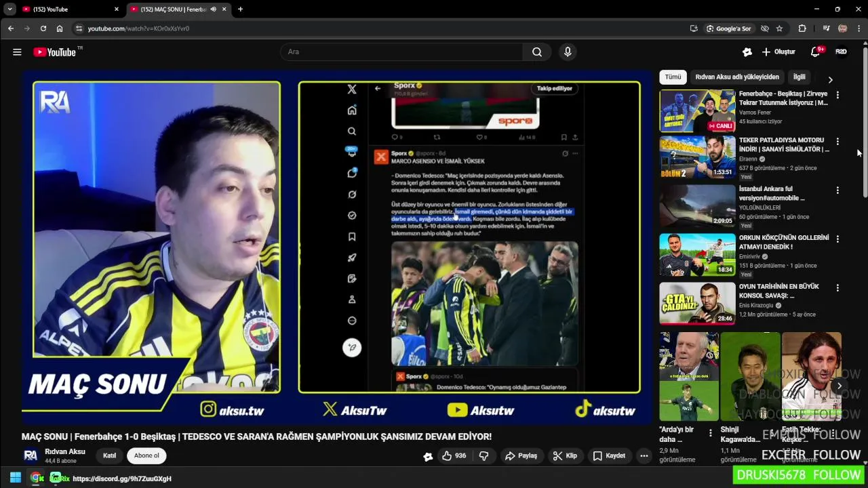
Task: Open the notifications bell
Action: (x=816, y=52)
